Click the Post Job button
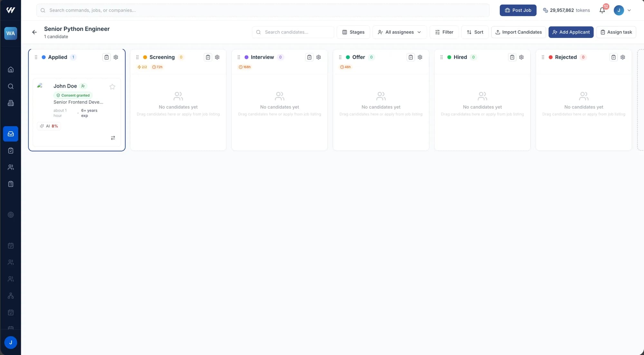The height and width of the screenshot is (355, 644). [518, 10]
